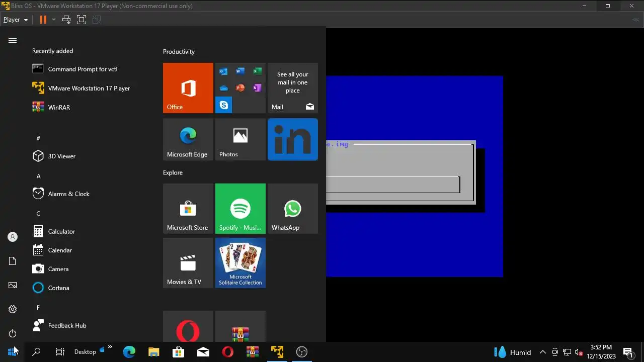Open the Photos tile
Viewport: 644px width, 362px height.
coord(240,139)
